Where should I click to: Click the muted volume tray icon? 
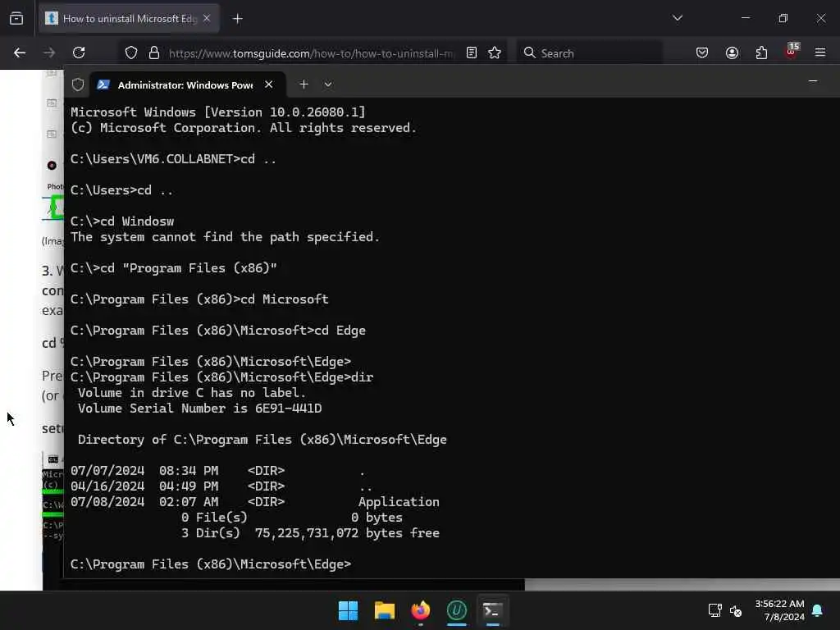(x=736, y=610)
